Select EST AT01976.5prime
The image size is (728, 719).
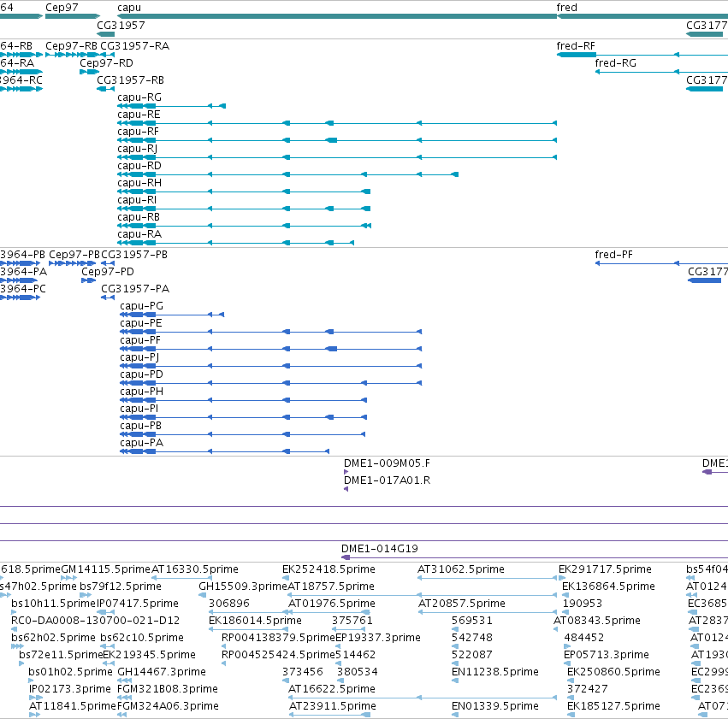332,604
